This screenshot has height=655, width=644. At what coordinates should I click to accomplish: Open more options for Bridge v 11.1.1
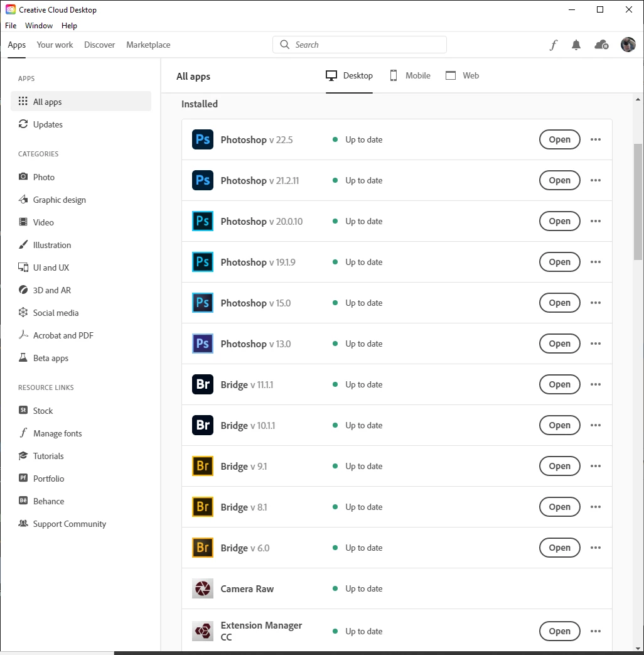coord(596,384)
